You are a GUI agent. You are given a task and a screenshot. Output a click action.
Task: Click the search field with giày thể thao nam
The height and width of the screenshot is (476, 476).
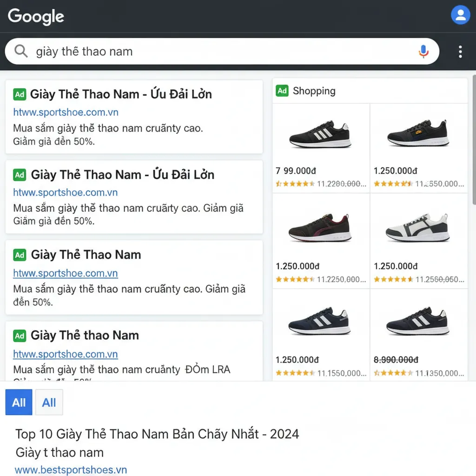222,51
